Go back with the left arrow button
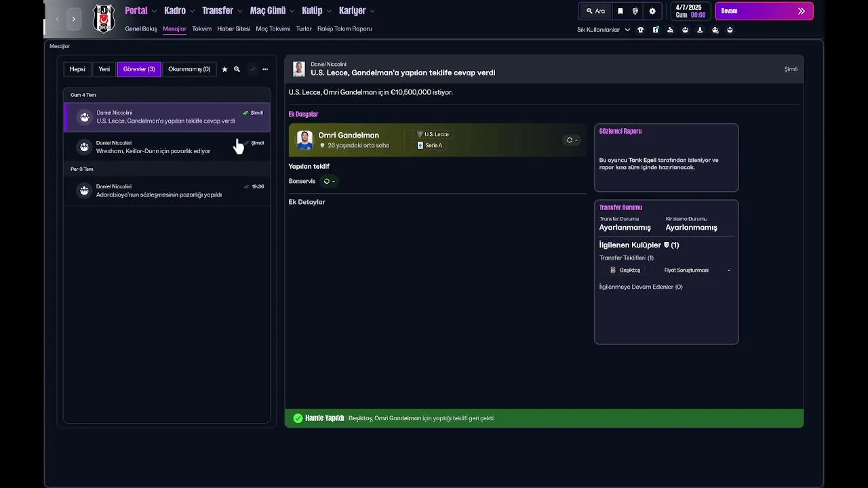868x488 pixels. coord(57,19)
